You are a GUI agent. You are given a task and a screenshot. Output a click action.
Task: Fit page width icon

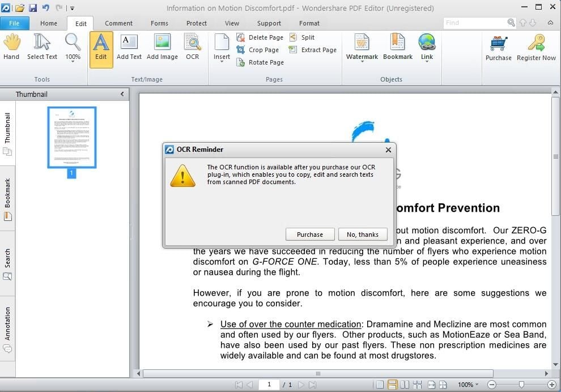pyautogui.click(x=431, y=385)
